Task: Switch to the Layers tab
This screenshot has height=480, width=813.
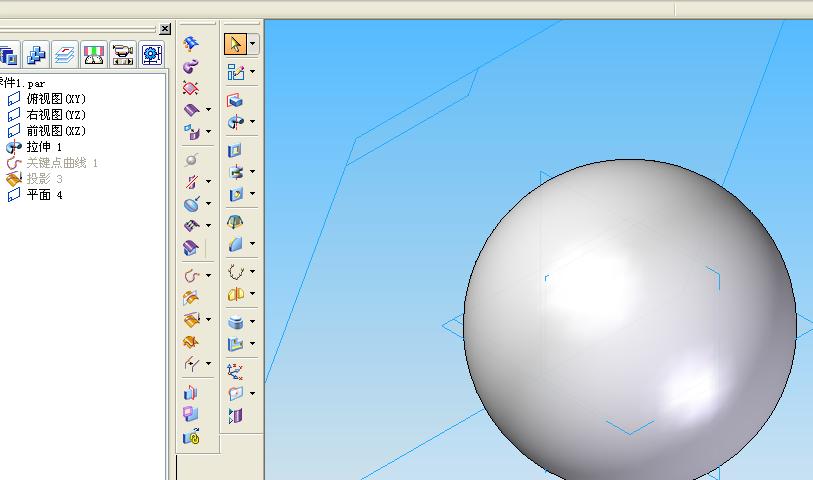Action: [x=65, y=54]
